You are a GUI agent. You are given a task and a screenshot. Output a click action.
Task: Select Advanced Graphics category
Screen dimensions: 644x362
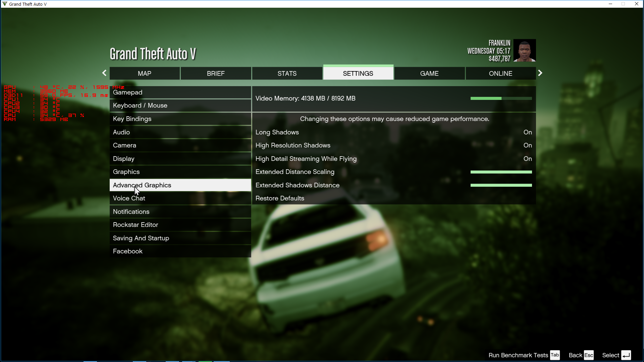pos(180,185)
